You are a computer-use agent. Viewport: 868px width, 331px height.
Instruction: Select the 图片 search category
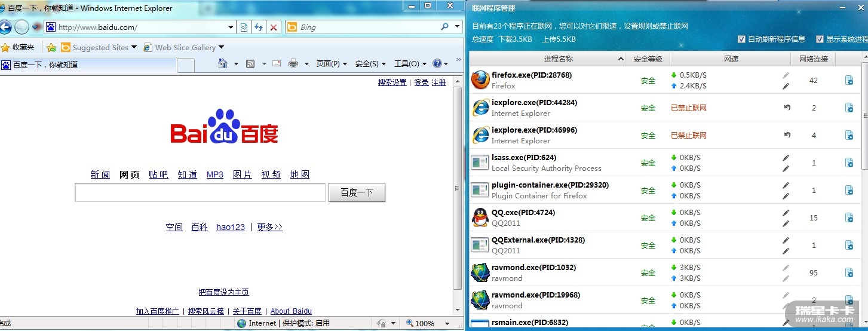tap(242, 174)
